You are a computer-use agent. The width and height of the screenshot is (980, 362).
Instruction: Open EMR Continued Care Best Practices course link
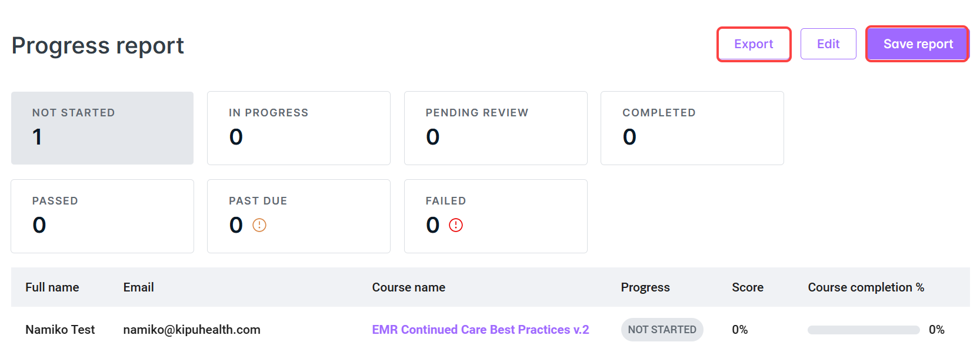(x=480, y=330)
